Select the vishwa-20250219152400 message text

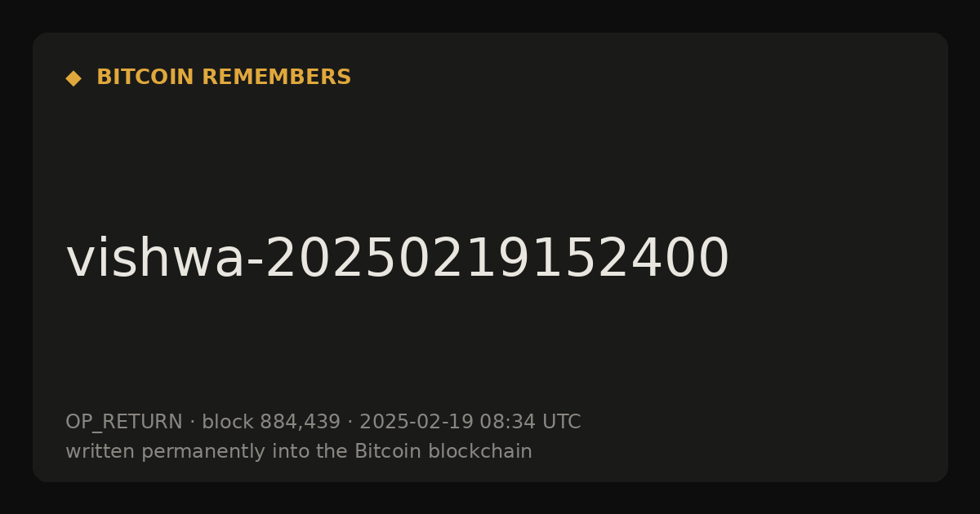[397, 259]
